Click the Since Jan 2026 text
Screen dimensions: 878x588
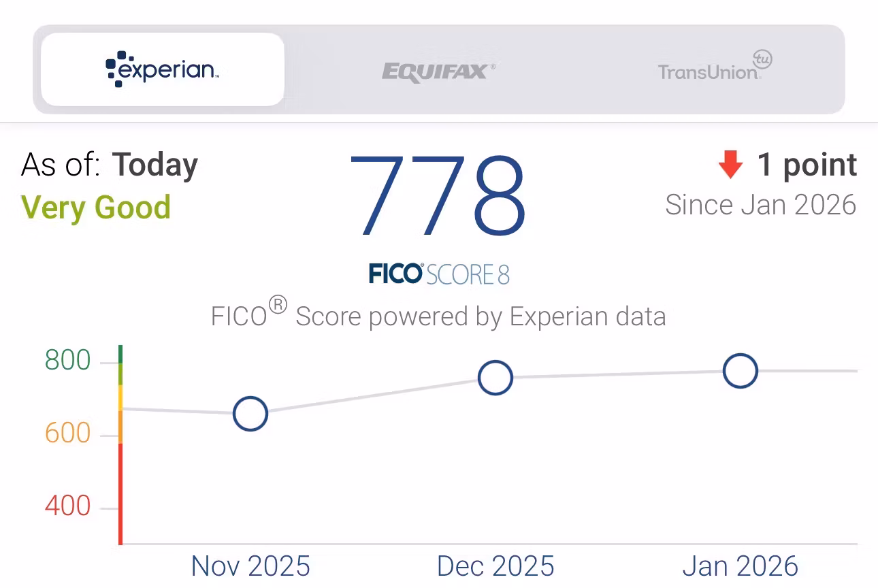pyautogui.click(x=760, y=205)
